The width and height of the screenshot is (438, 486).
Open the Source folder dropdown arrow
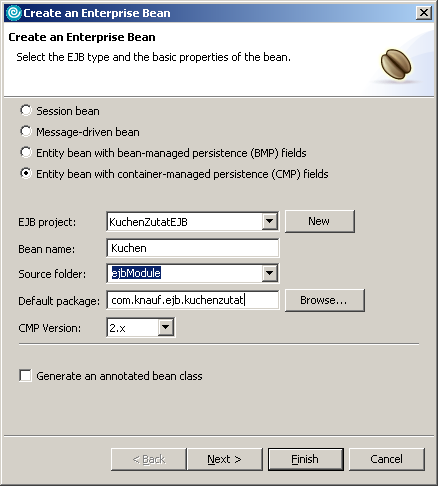pos(269,273)
